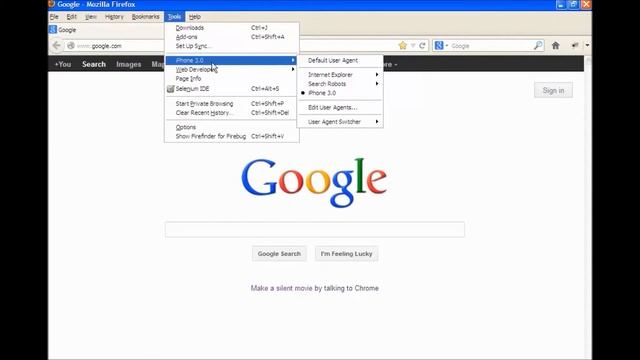Click the Google logo image
This screenshot has width=640, height=360.
(x=314, y=182)
